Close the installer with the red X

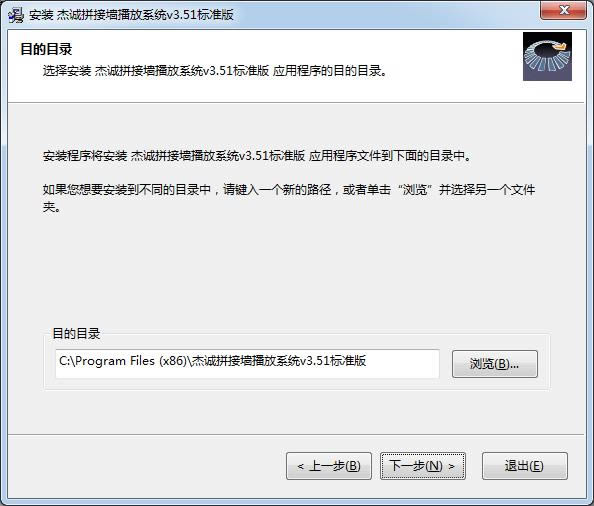click(x=564, y=10)
